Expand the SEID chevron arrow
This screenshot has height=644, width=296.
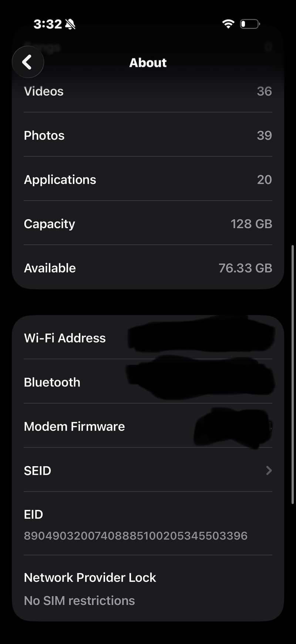pyautogui.click(x=269, y=470)
